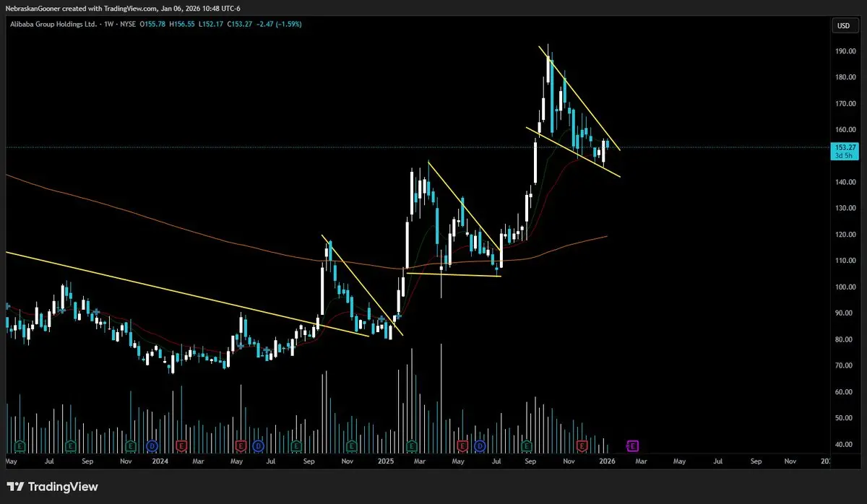The width and height of the screenshot is (867, 504).
Task: Click the close value C153.27
Action: tap(239, 25)
